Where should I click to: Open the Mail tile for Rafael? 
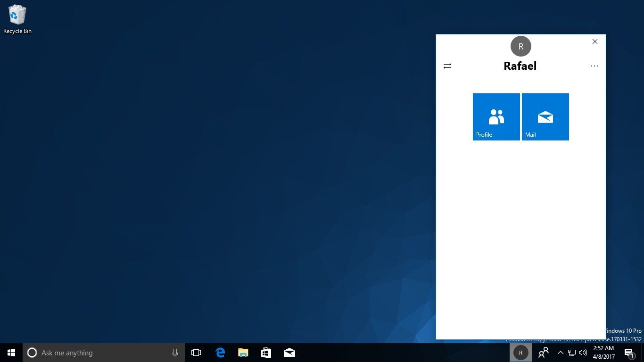pyautogui.click(x=545, y=117)
